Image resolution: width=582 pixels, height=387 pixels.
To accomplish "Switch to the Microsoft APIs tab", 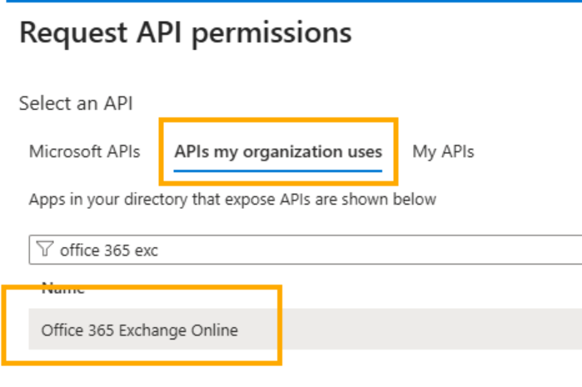I will pos(85,152).
